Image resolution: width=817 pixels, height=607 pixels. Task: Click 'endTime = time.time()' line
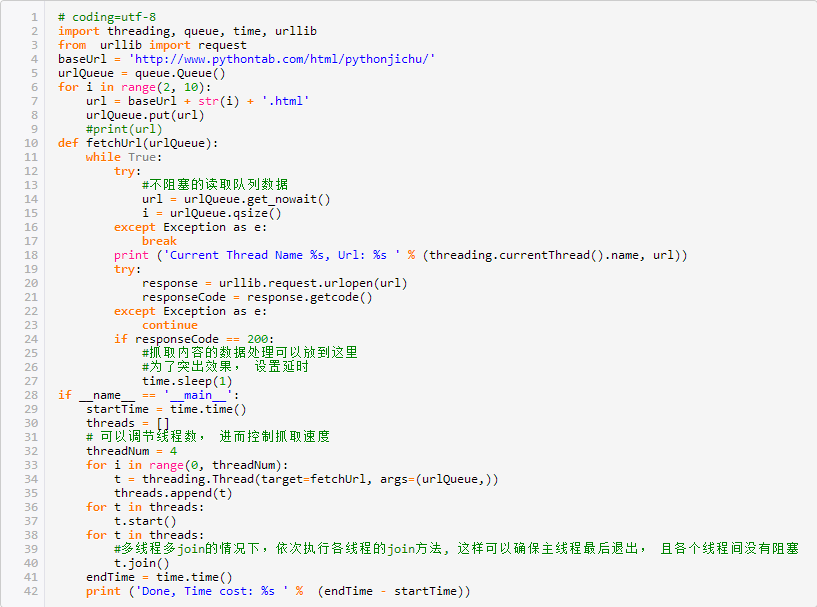tap(159, 577)
